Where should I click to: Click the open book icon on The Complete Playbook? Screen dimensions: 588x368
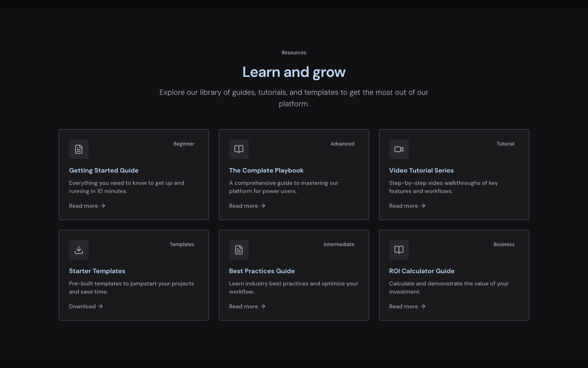tap(239, 149)
